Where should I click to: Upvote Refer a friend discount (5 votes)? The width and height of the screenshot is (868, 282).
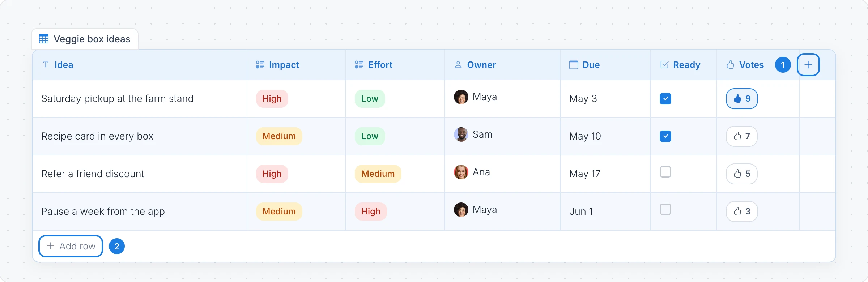(x=742, y=174)
